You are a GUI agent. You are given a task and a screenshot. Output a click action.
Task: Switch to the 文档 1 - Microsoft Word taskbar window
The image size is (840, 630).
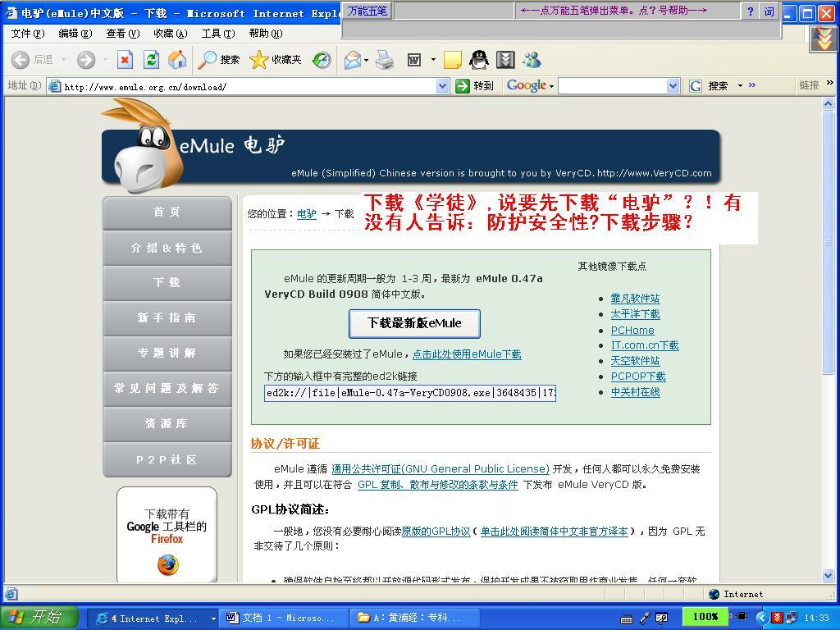tap(283, 619)
